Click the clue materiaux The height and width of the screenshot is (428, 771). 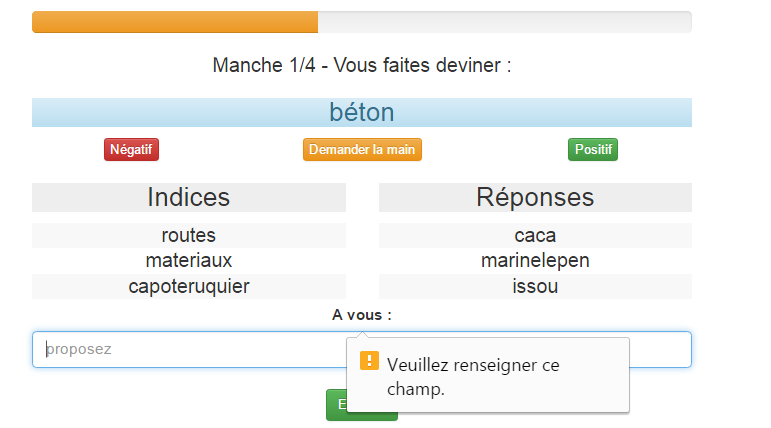189,260
